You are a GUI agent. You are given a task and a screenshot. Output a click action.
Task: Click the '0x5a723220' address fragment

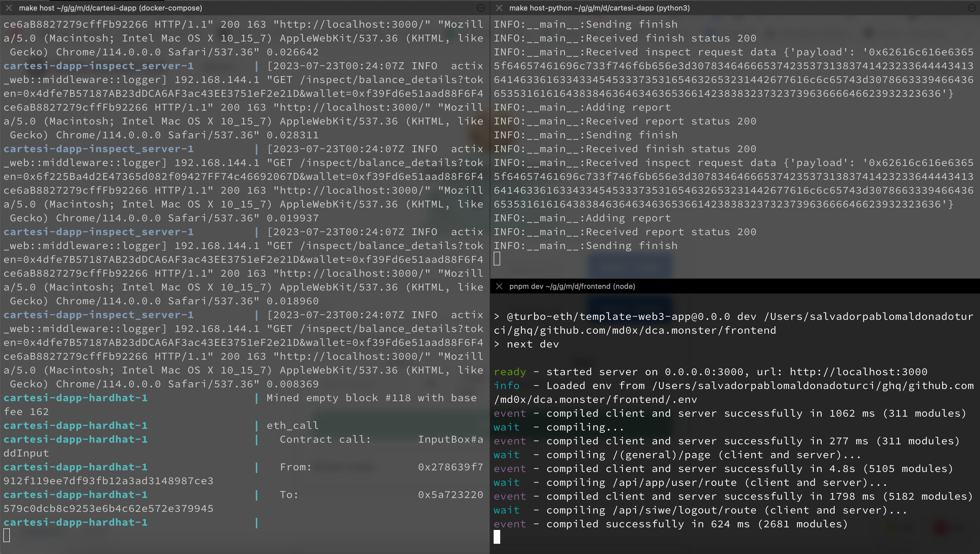(451, 495)
